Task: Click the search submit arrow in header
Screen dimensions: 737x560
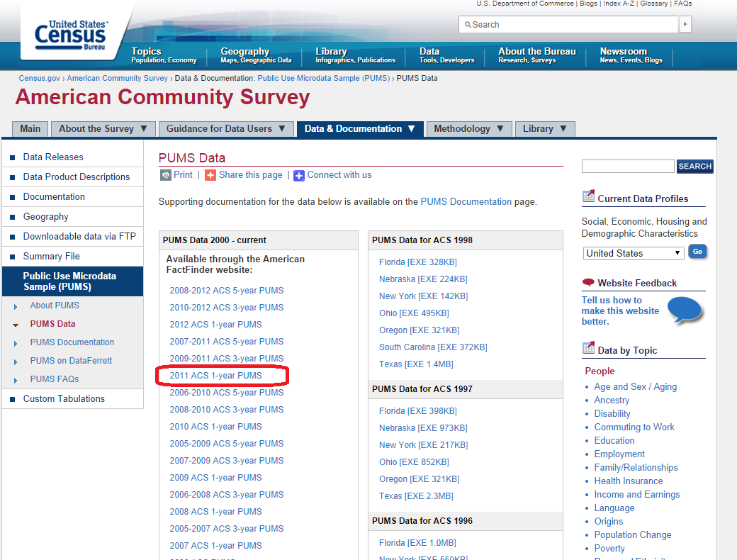Action: pyautogui.click(x=685, y=24)
